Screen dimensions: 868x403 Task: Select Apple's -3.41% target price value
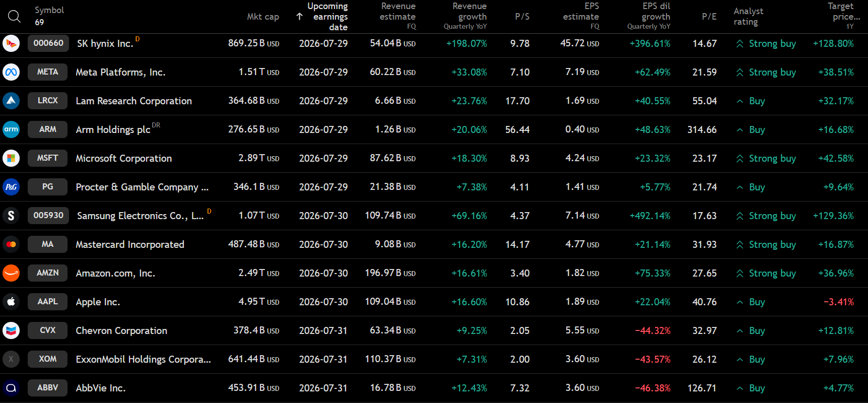click(x=838, y=302)
